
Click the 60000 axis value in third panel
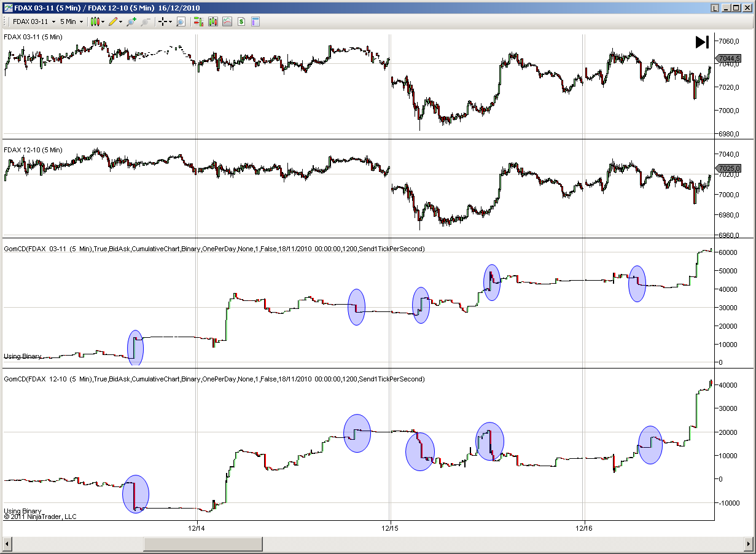click(728, 252)
